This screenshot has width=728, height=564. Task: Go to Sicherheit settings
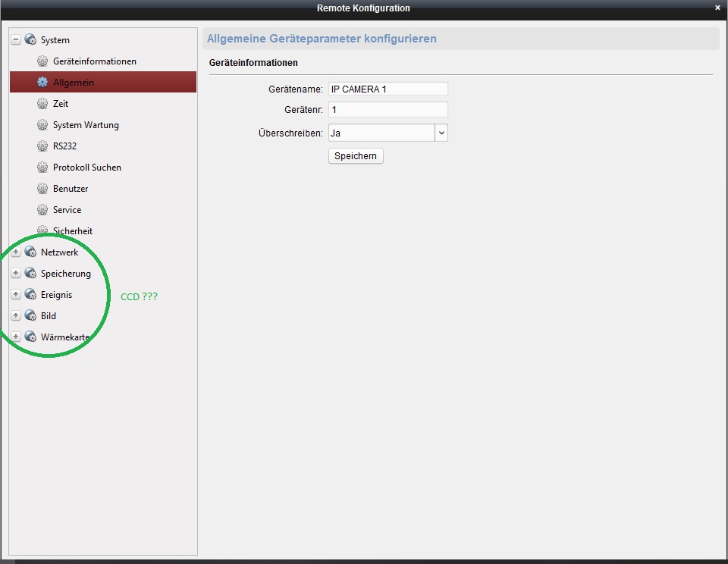(72, 231)
